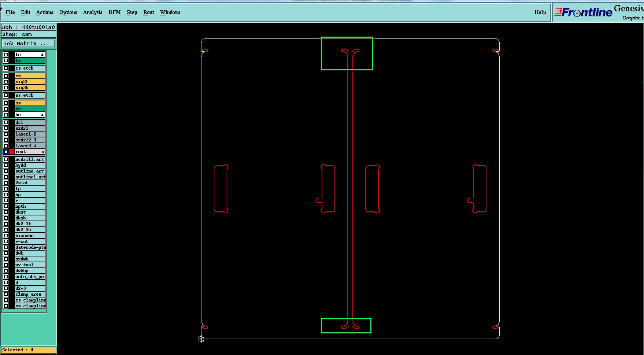Open the DFM menu
Screen dimensions: 644x355
115,12
